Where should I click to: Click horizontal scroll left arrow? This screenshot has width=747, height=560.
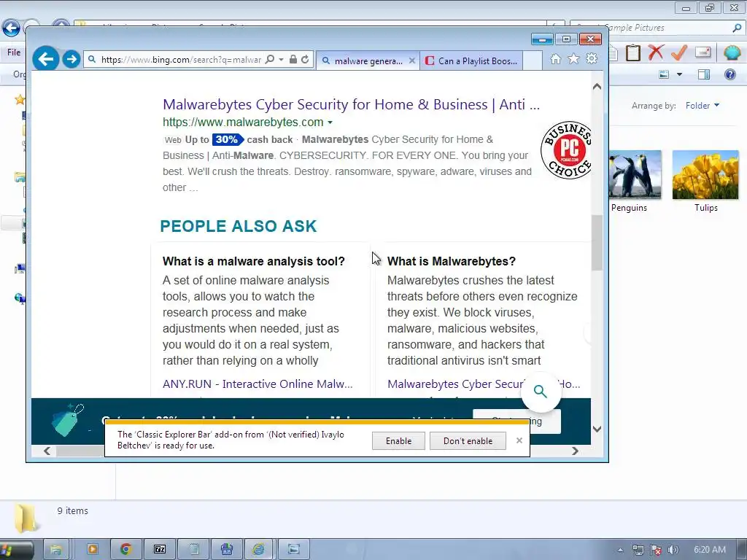pos(47,451)
